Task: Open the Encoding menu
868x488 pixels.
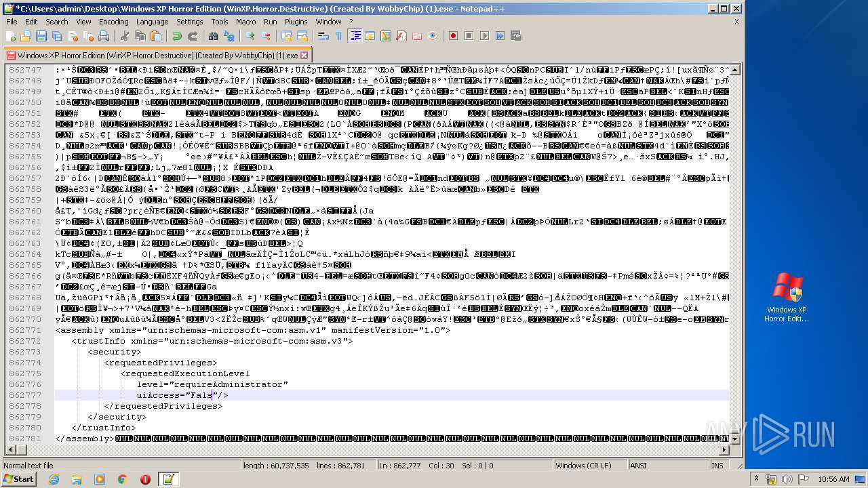Action: (114, 22)
